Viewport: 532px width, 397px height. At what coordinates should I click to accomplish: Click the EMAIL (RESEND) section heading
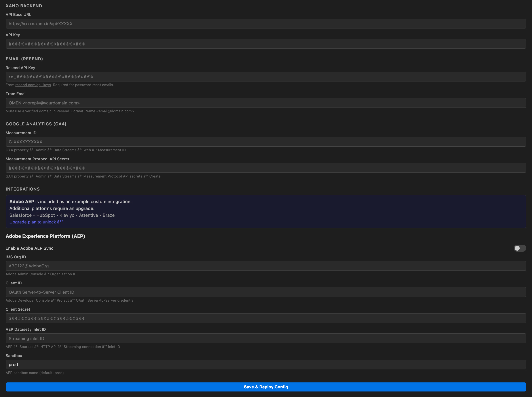coord(24,59)
